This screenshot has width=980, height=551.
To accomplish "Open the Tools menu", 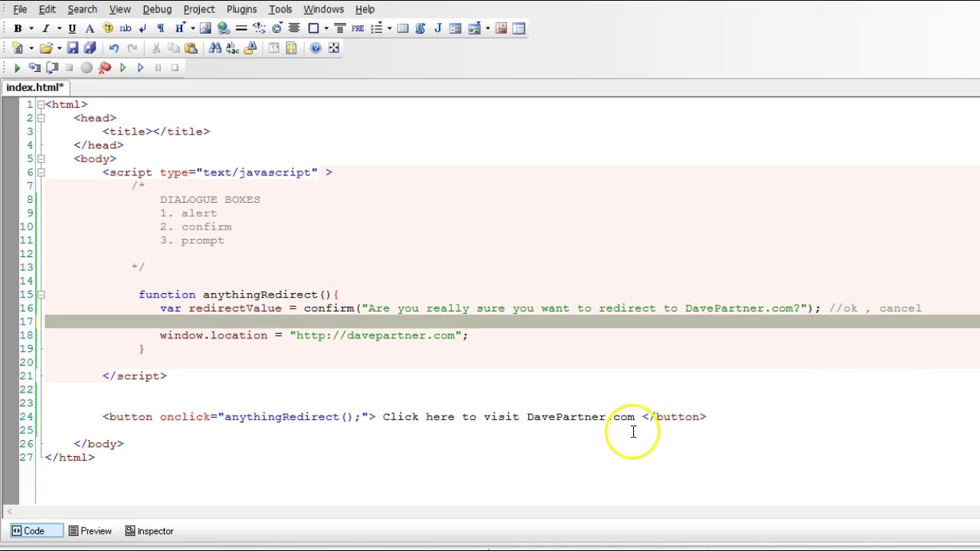I will (x=280, y=9).
